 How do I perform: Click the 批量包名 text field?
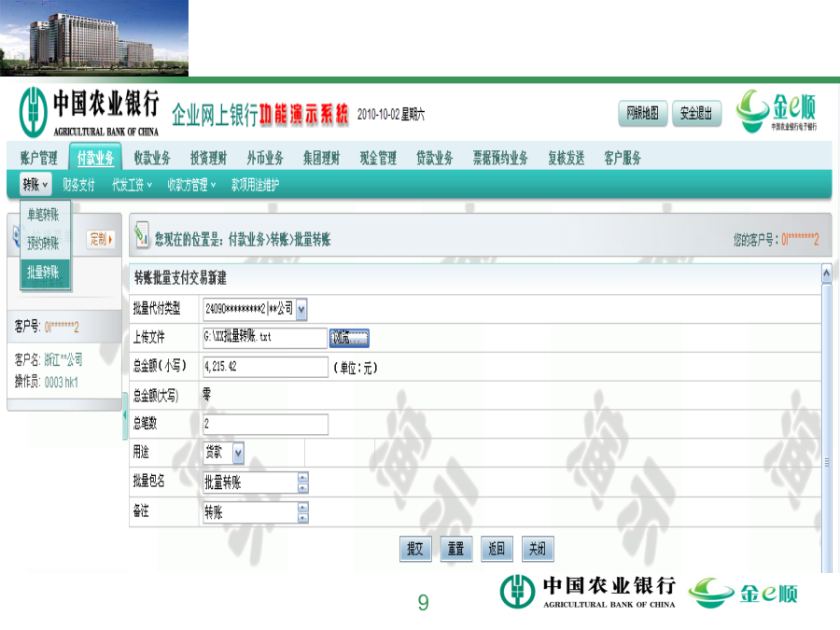(x=250, y=483)
